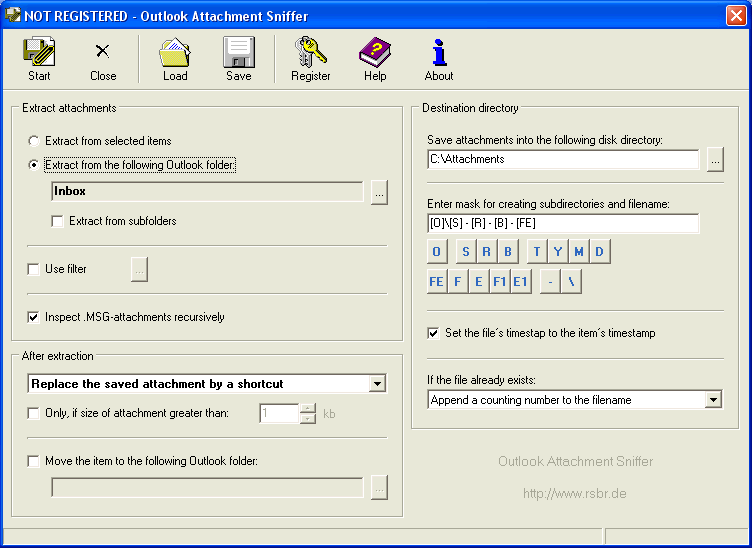This screenshot has height=548, width=752.
Task: Insert the E mask token
Action: pyautogui.click(x=479, y=281)
